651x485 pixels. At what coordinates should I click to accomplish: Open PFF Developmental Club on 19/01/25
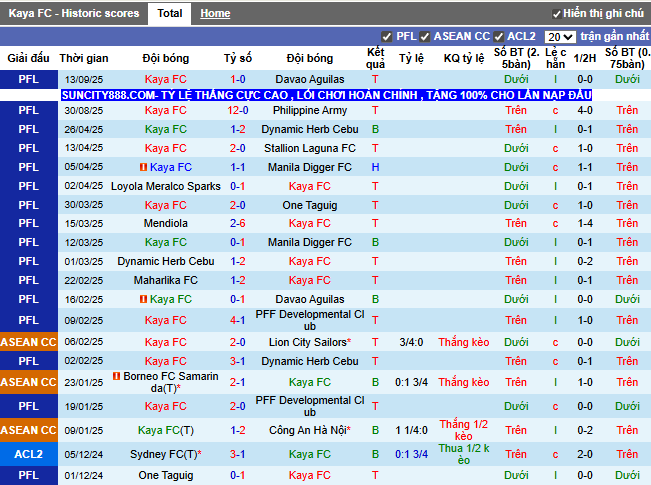pyautogui.click(x=310, y=406)
